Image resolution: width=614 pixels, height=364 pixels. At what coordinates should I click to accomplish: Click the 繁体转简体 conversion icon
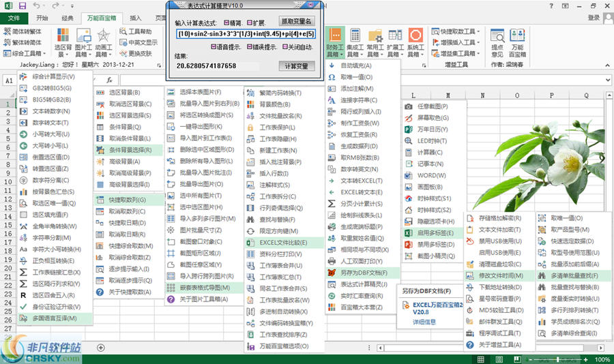[x=7, y=42]
